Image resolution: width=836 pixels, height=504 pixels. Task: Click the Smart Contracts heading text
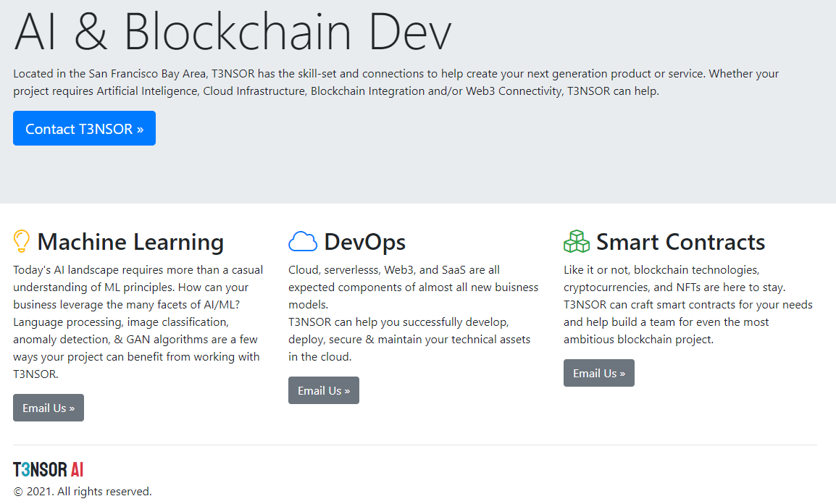[680, 242]
